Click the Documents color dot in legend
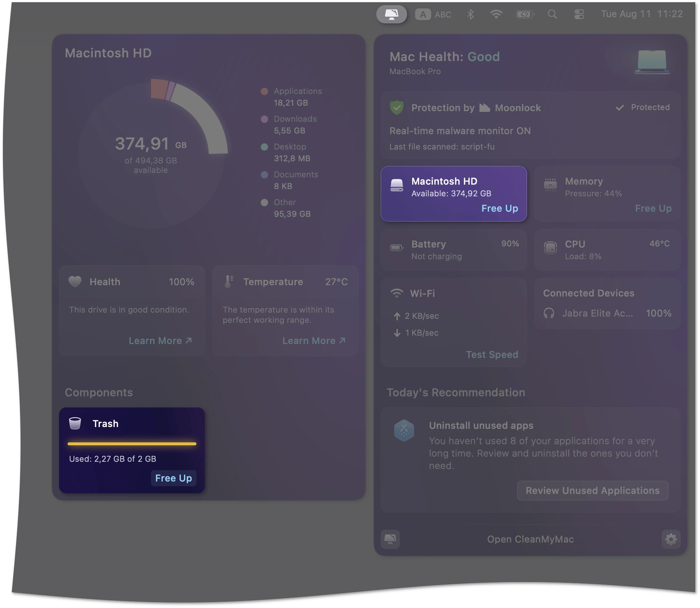The height and width of the screenshot is (608, 700). pos(264,175)
